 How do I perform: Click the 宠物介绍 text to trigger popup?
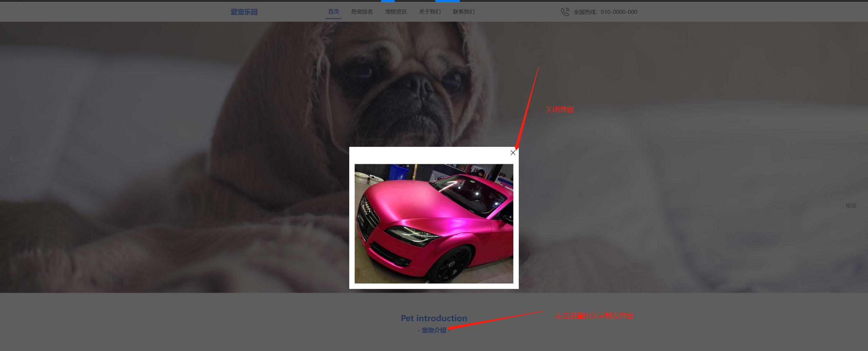434,330
